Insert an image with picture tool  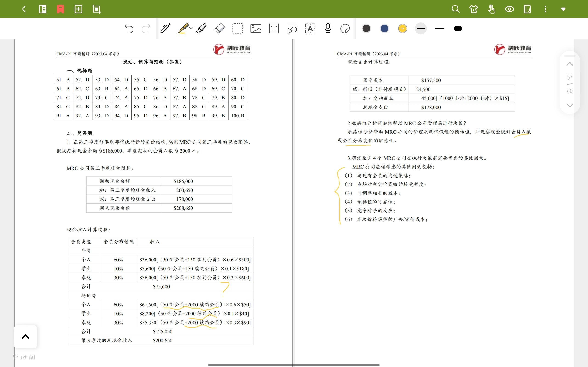(256, 28)
